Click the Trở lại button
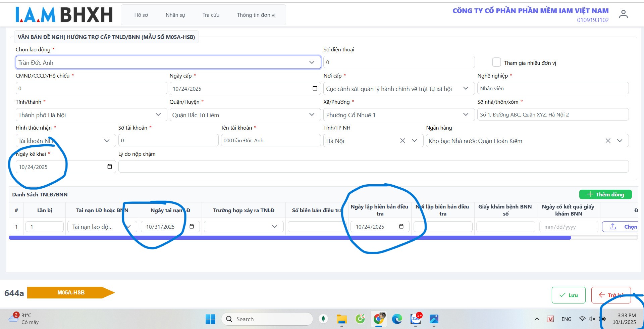Image resolution: width=644 pixels, height=329 pixels. (x=611, y=295)
